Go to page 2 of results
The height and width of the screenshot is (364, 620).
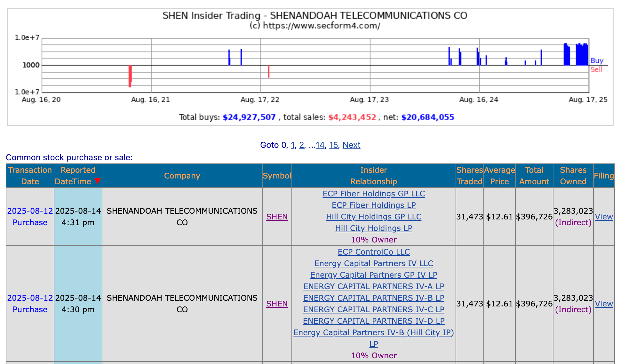tap(301, 145)
